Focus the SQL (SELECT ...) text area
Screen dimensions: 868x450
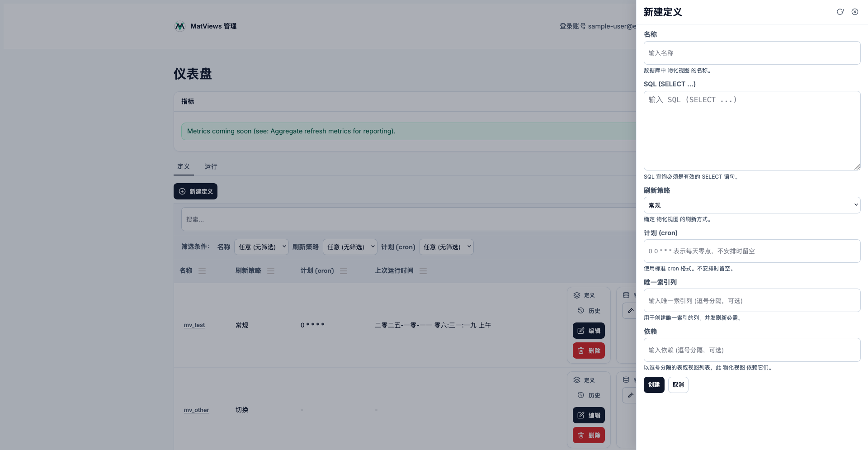click(x=752, y=131)
